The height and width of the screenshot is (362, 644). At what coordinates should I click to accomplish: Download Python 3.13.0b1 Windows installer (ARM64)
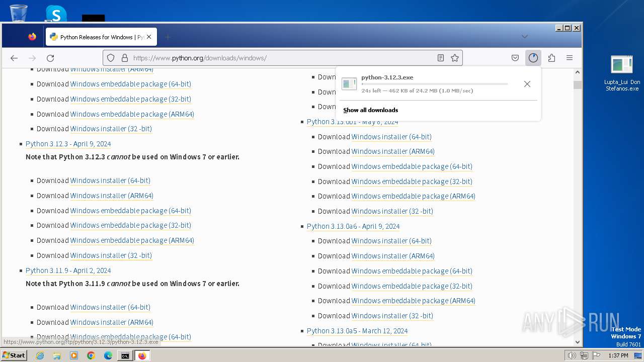coord(393,151)
